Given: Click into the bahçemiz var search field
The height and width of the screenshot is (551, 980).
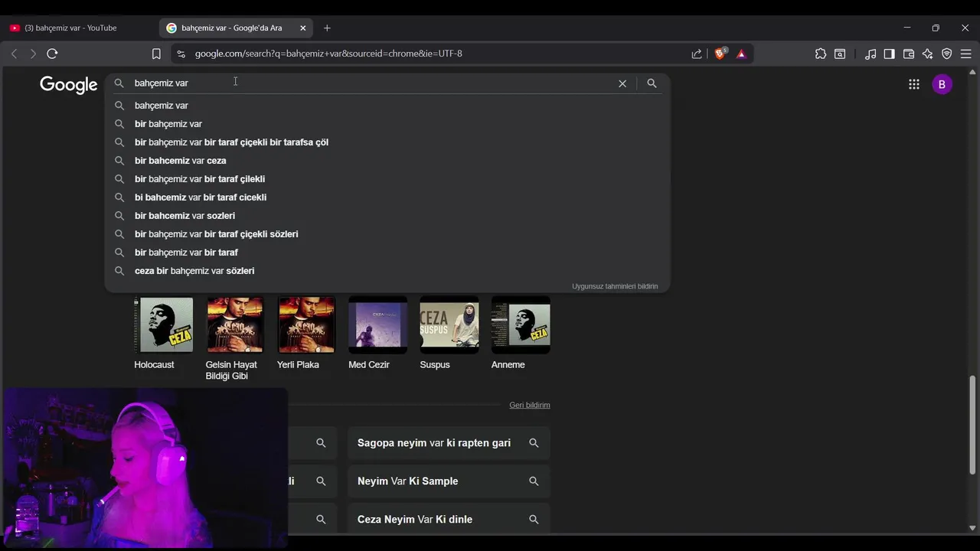Looking at the screenshot, I should pyautogui.click(x=371, y=83).
